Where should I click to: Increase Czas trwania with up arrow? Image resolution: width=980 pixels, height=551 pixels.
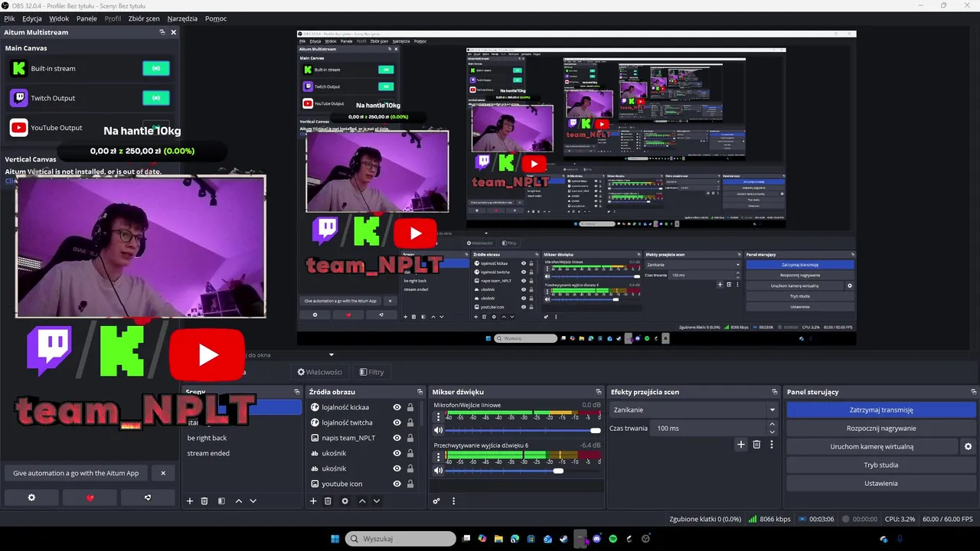coord(772,424)
